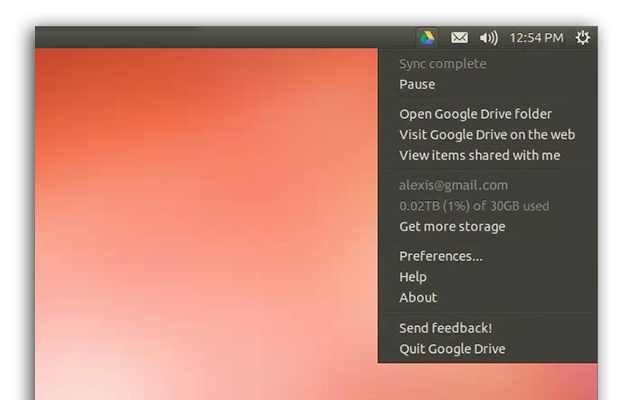The height and width of the screenshot is (400, 640).
Task: Click the alexis@gmail.com account text
Action: [x=453, y=185]
